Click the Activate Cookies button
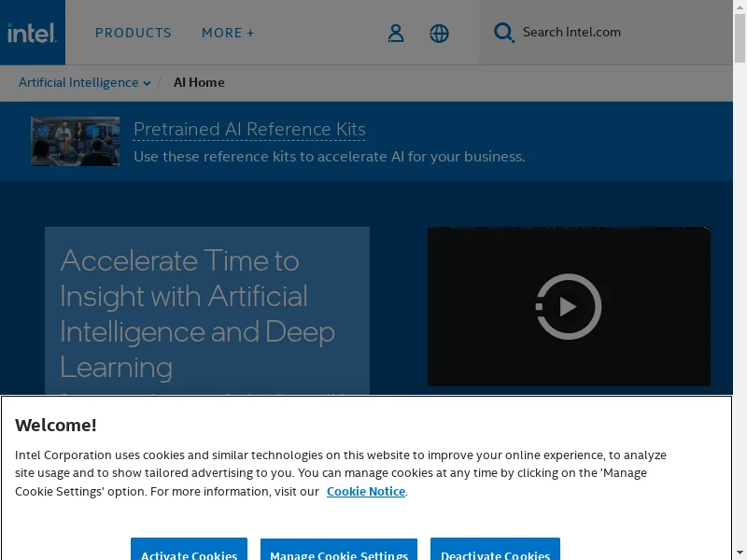747x560 pixels. coord(190,549)
